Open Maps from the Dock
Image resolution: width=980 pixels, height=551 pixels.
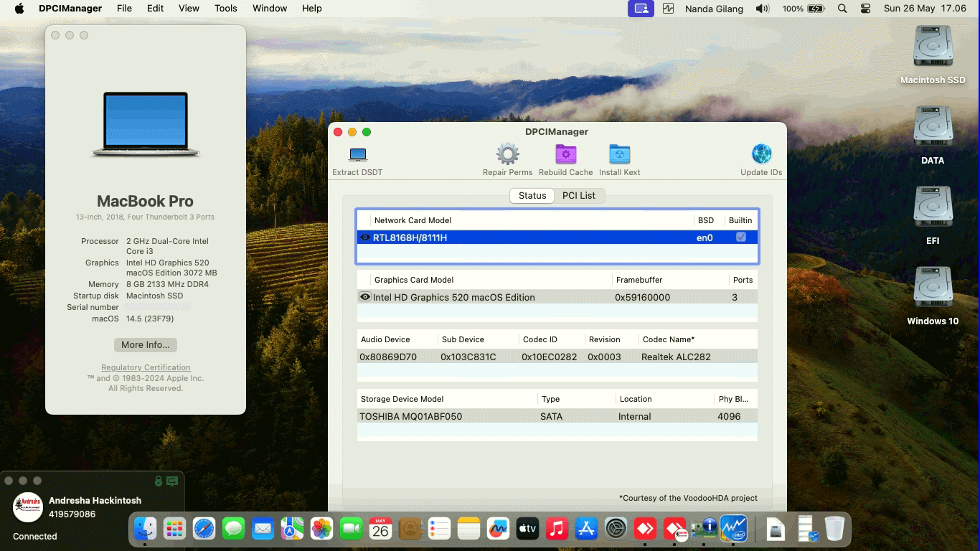pyautogui.click(x=292, y=529)
